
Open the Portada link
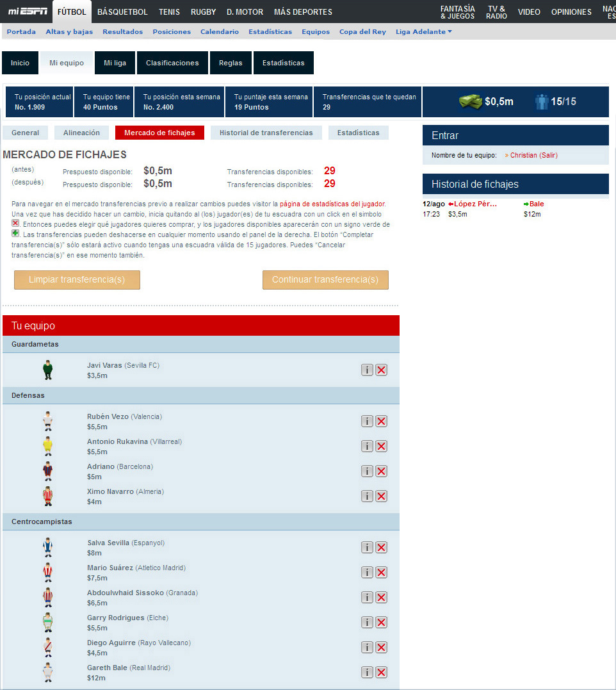pos(21,31)
